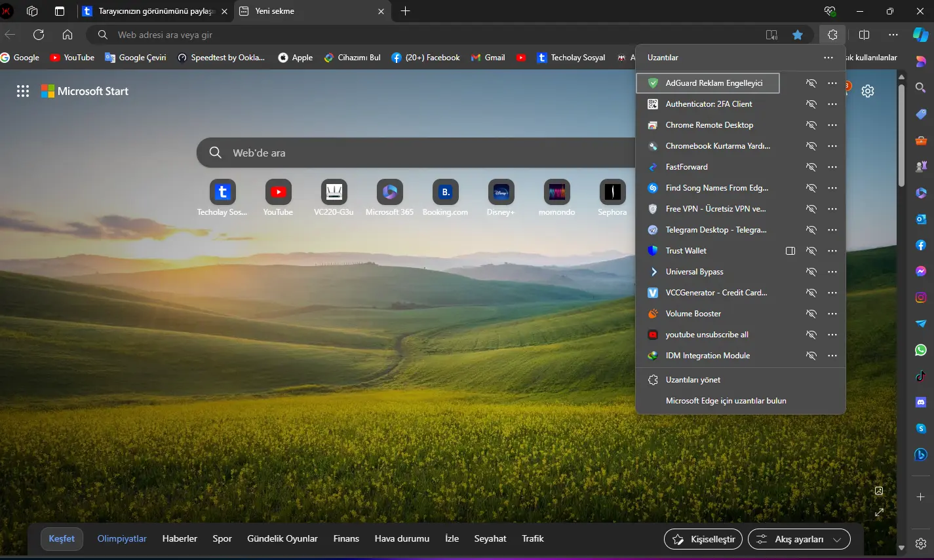This screenshot has width=934, height=560.
Task: Open the Speedtest by Ookla bookmark
Action: coord(221,58)
